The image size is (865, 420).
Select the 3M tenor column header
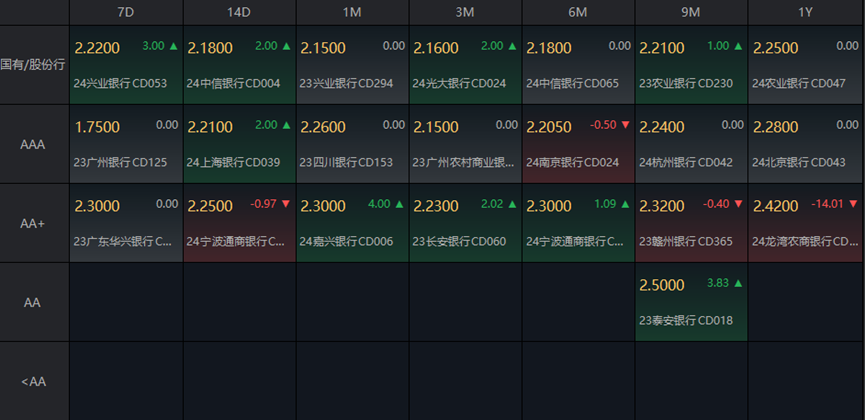(x=465, y=12)
